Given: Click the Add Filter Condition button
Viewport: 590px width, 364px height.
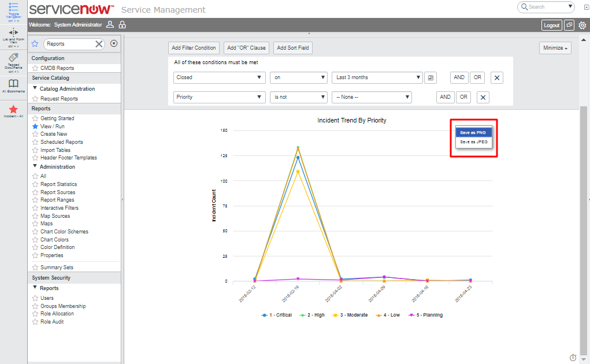Looking at the screenshot, I should [x=194, y=48].
